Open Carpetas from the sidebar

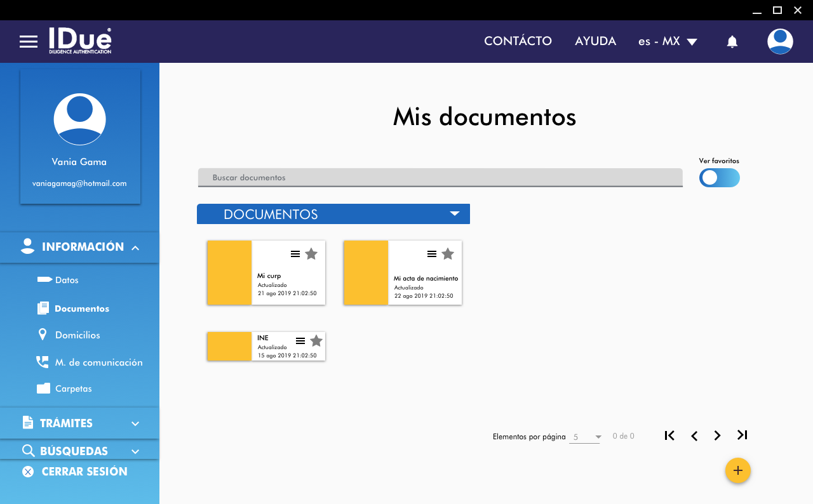tap(73, 388)
